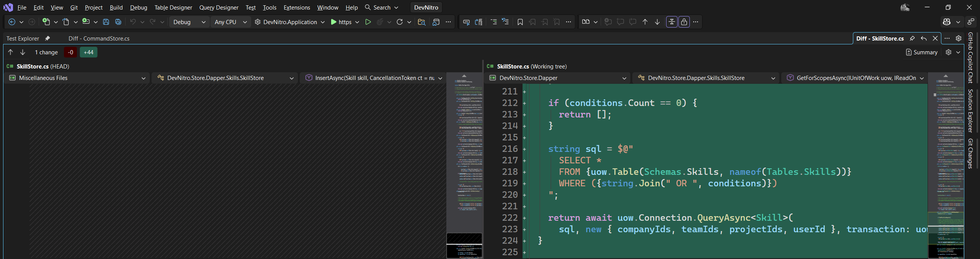Open the Git menu
Screen dimensions: 980x259
74,7
